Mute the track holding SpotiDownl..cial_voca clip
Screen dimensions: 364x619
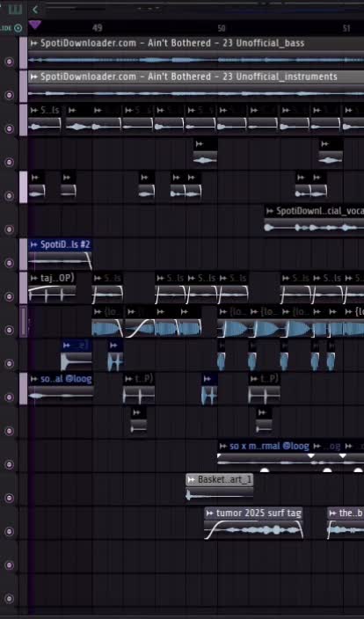[x=9, y=229]
